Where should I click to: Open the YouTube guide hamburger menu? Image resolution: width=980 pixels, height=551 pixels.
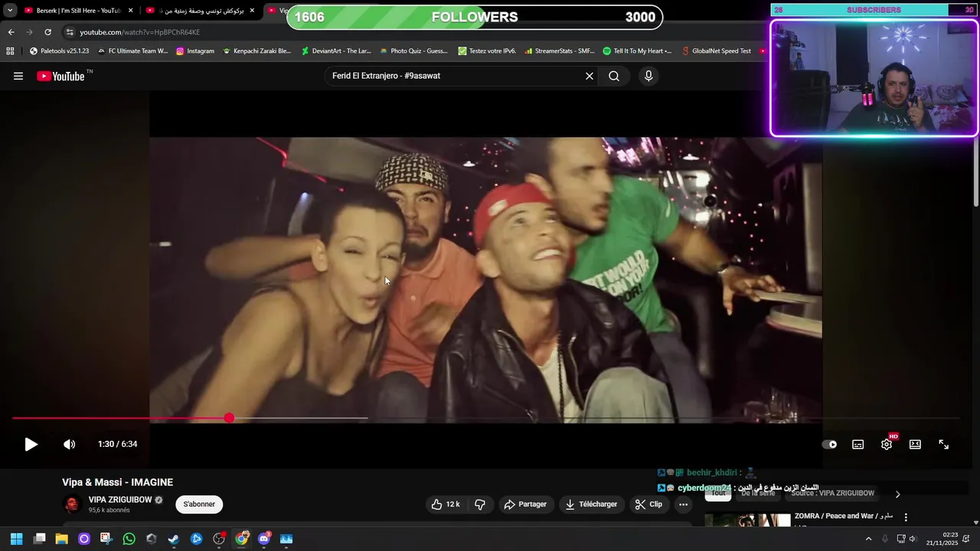click(18, 76)
